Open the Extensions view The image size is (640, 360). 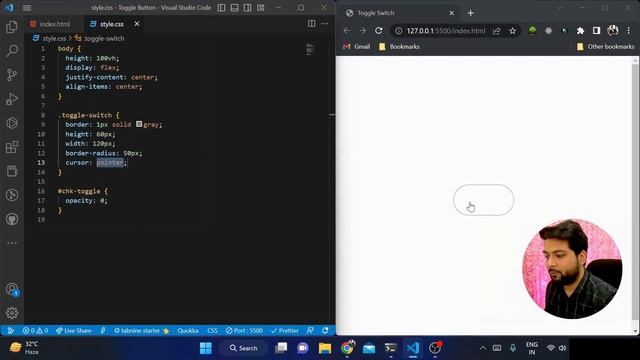(12, 147)
